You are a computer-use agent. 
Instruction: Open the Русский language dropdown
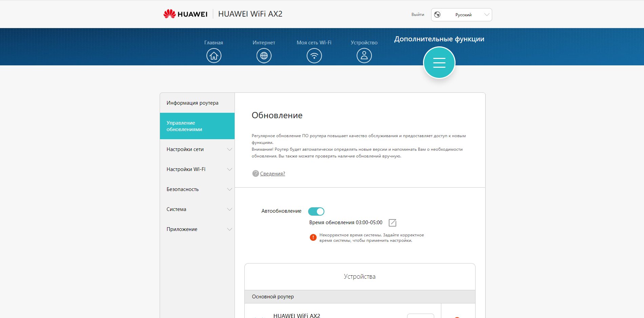pyautogui.click(x=462, y=15)
